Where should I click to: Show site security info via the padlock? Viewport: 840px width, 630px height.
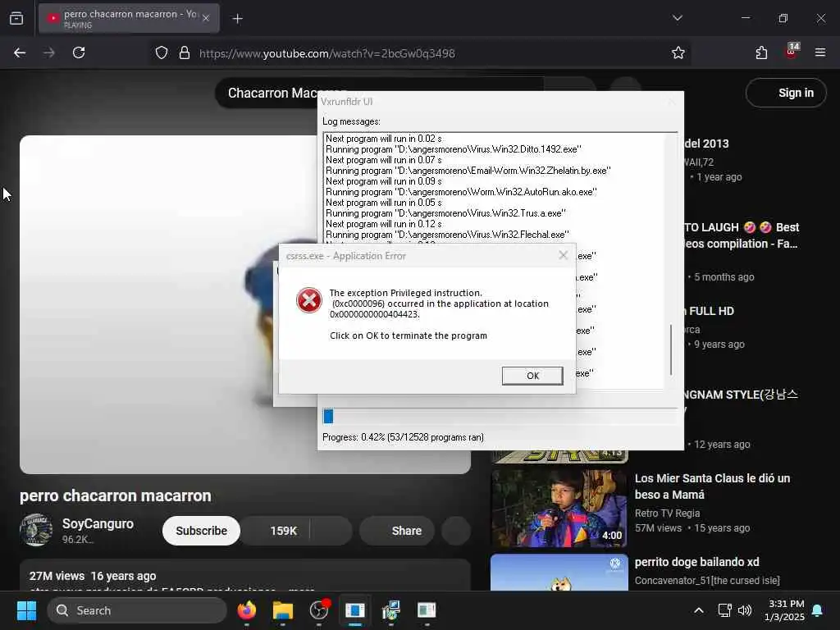[x=185, y=53]
